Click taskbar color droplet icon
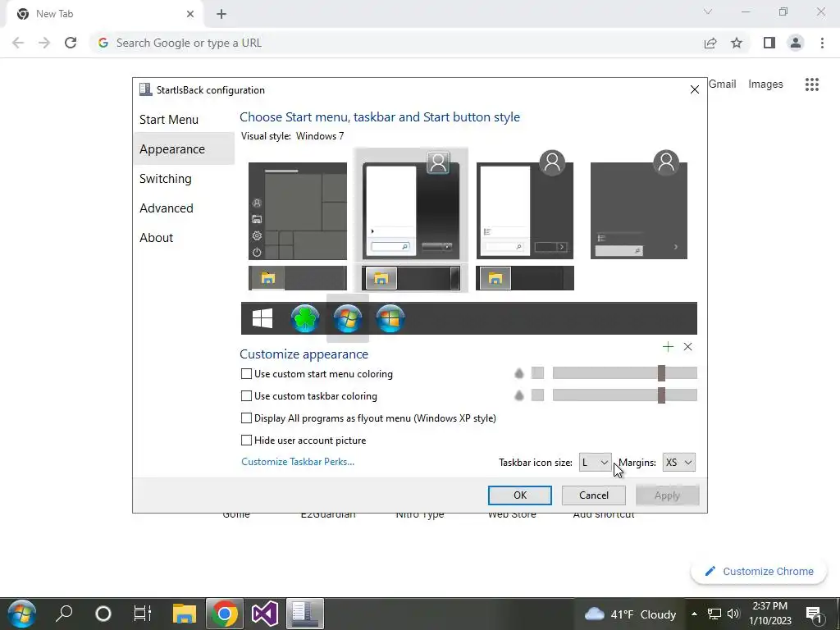This screenshot has height=630, width=840. click(518, 395)
